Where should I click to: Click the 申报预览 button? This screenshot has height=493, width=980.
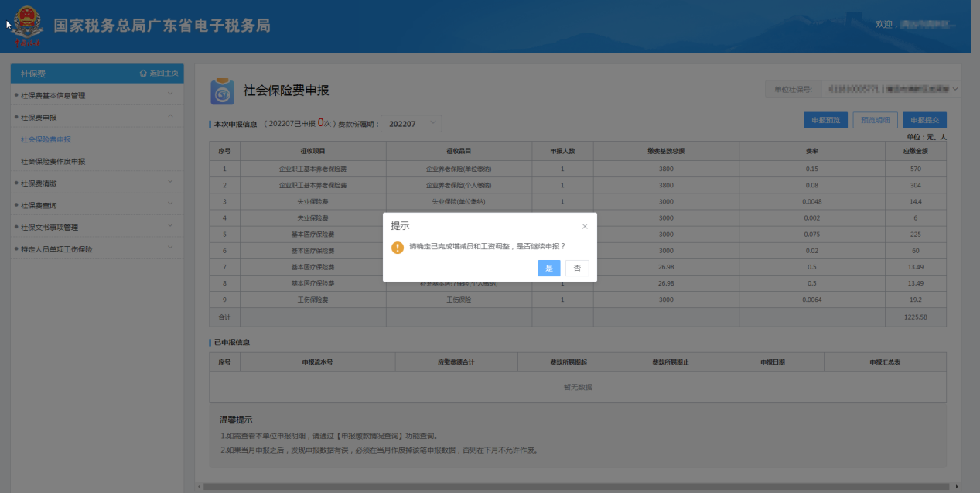tap(825, 120)
